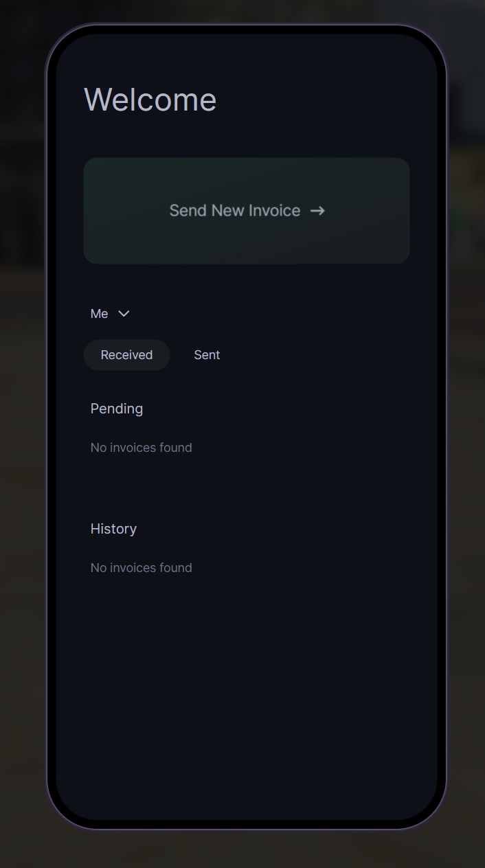
Task: Click 'No invoices found' under Pending
Action: click(x=142, y=448)
